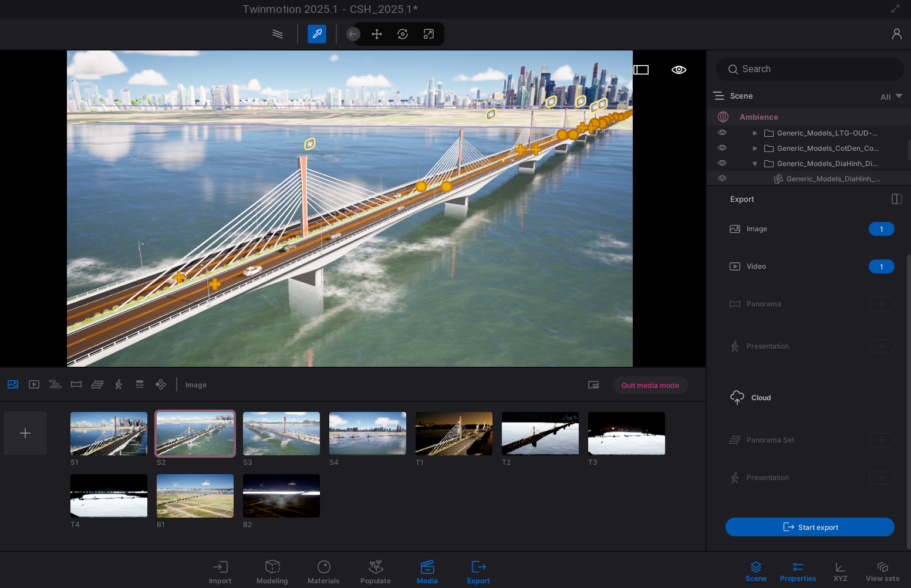Click the Cloud upload icon
Image resolution: width=911 pixels, height=588 pixels.
(x=737, y=397)
